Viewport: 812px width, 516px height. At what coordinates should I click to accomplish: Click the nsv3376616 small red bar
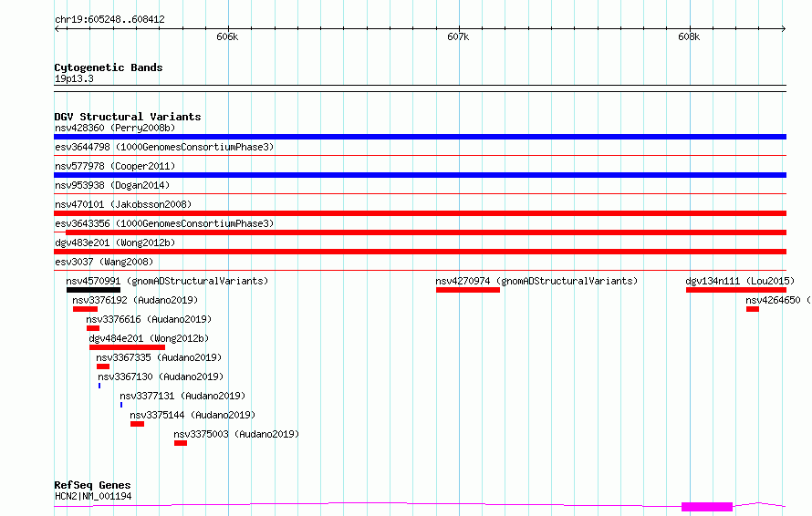[93, 328]
